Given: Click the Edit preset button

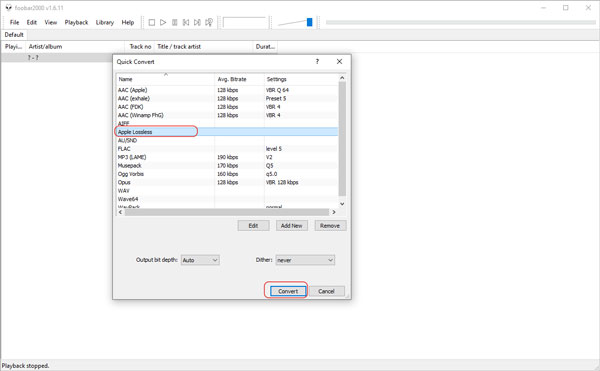Looking at the screenshot, I should tap(253, 226).
